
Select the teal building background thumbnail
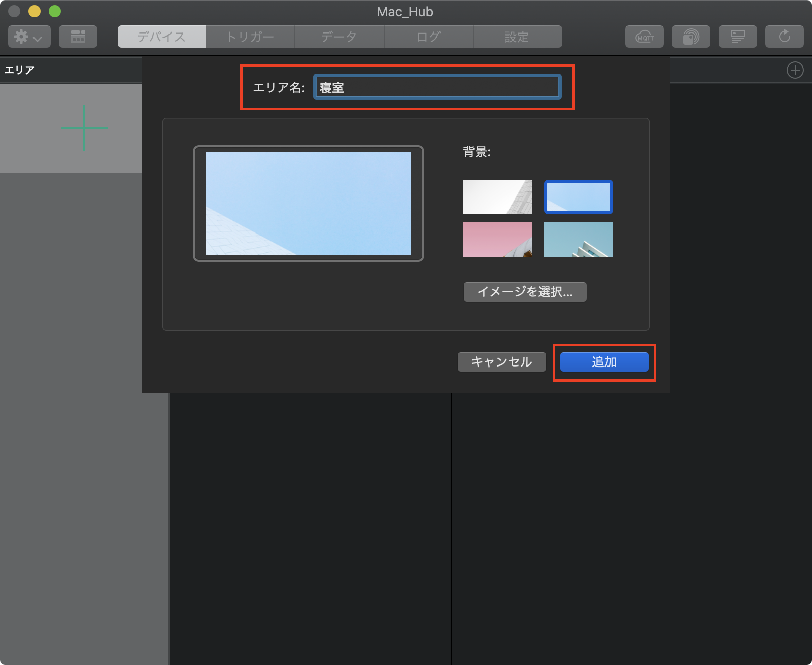579,240
